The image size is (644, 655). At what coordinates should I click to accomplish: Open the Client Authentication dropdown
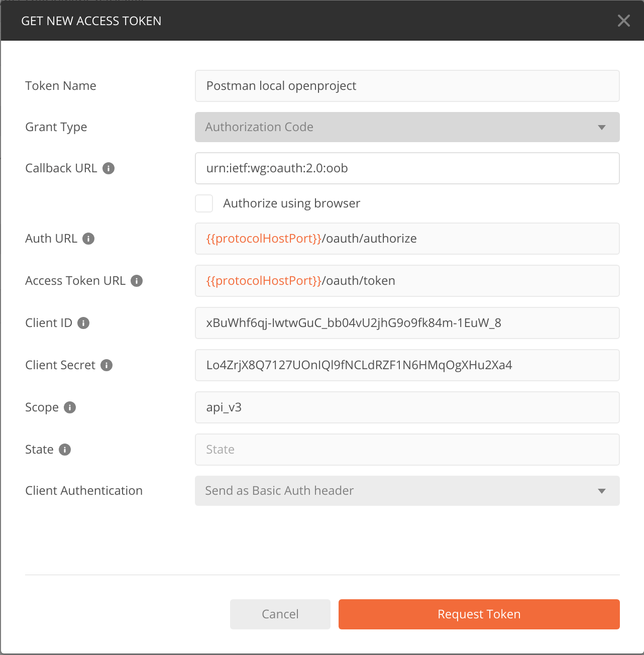(x=407, y=491)
